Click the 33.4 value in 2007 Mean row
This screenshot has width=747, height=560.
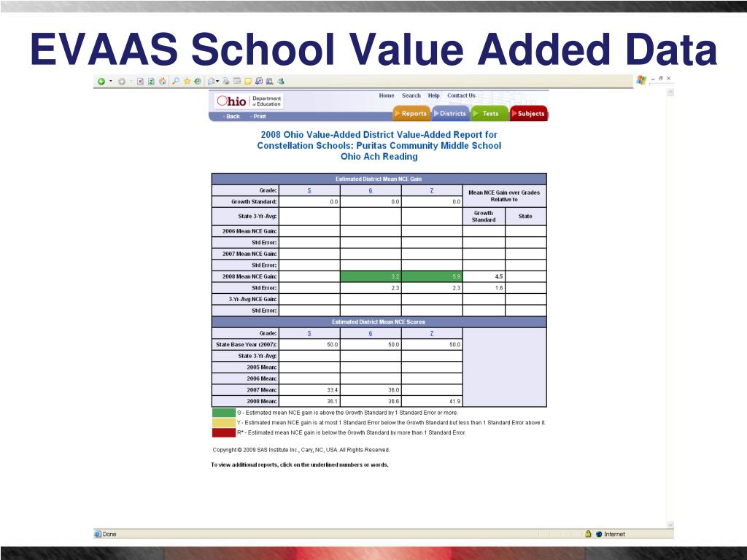tap(332, 390)
